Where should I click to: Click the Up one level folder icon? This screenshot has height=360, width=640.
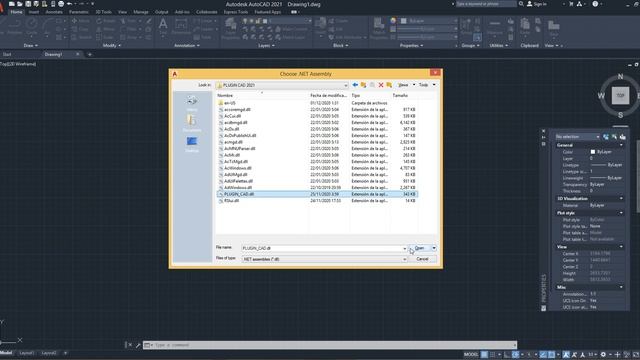coord(363,85)
